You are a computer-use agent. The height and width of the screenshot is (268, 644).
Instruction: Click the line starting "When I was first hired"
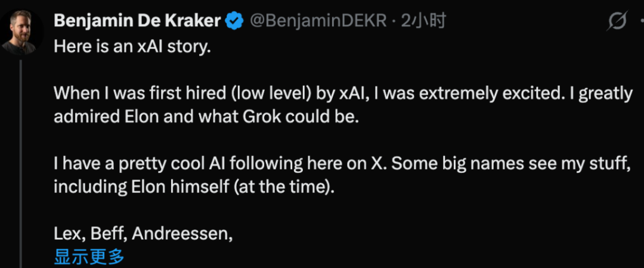[343, 94]
